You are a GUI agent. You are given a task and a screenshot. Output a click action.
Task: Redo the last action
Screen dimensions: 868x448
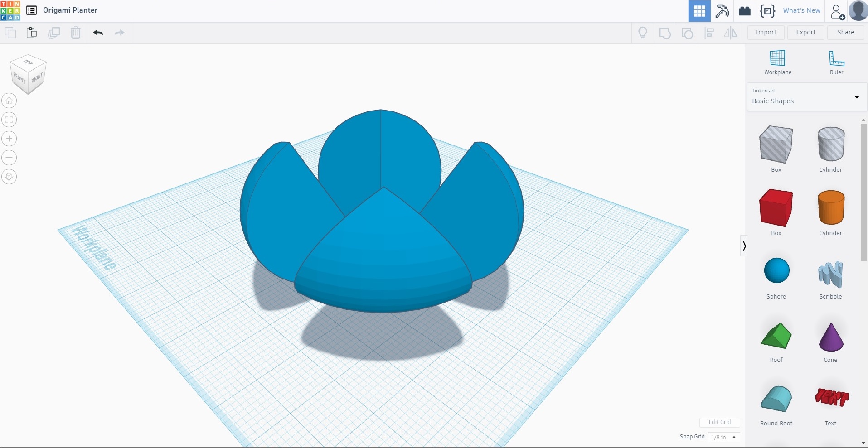tap(119, 33)
